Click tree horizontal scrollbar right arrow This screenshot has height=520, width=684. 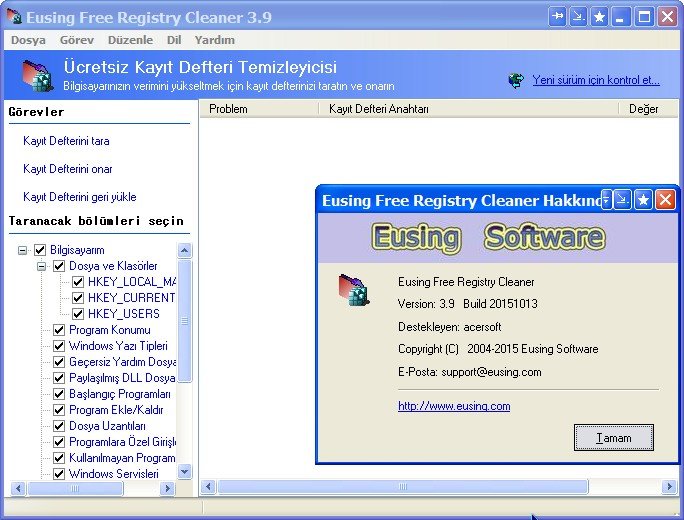[x=167, y=488]
